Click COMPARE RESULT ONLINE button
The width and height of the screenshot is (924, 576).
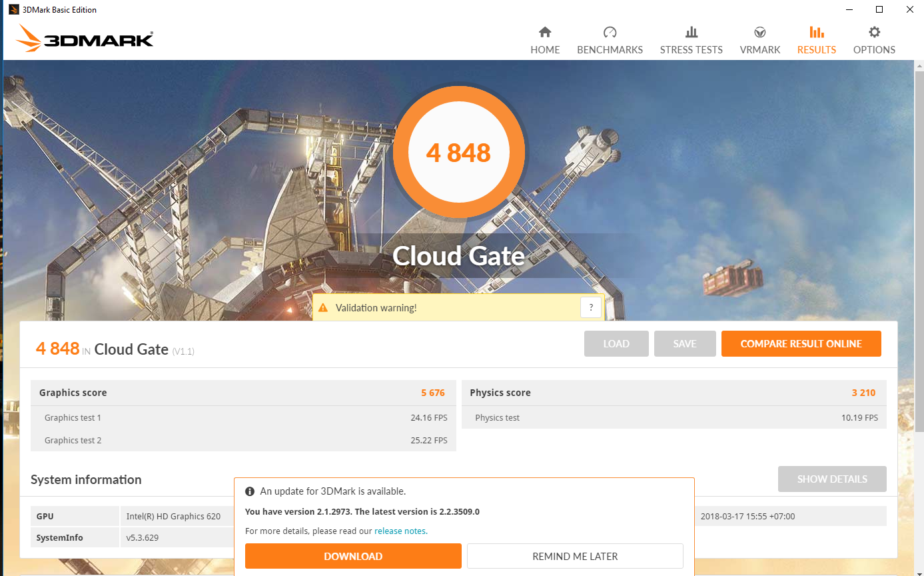(801, 344)
